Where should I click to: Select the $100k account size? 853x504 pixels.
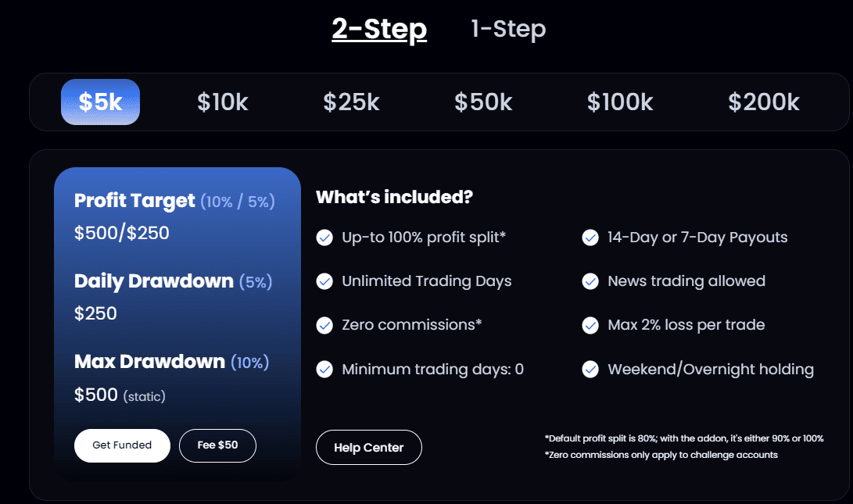620,102
